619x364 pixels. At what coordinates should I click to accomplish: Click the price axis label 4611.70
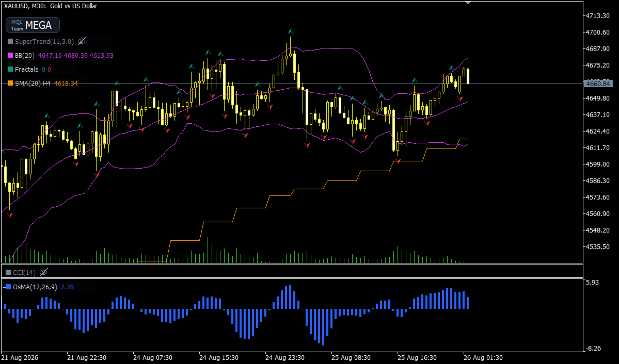point(598,148)
